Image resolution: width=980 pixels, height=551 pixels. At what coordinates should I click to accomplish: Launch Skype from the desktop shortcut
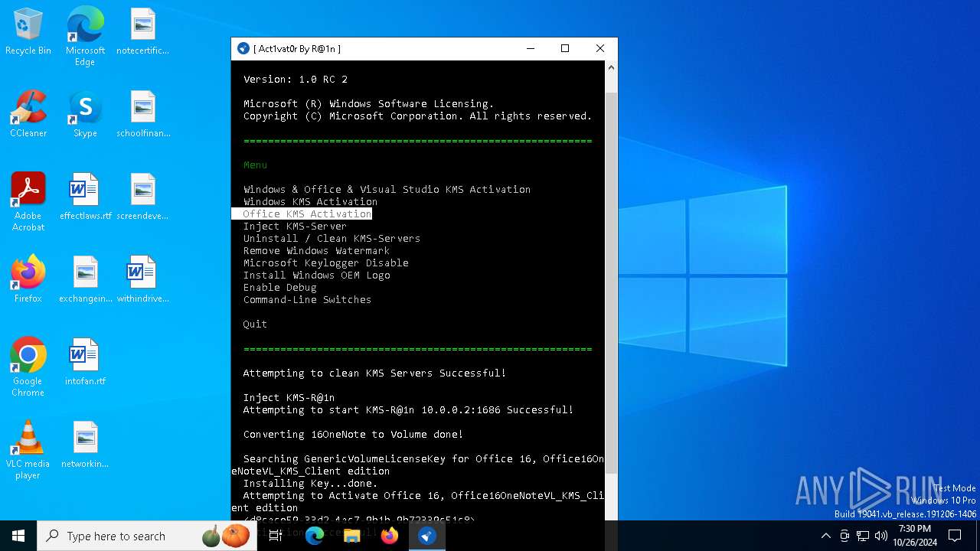point(85,115)
